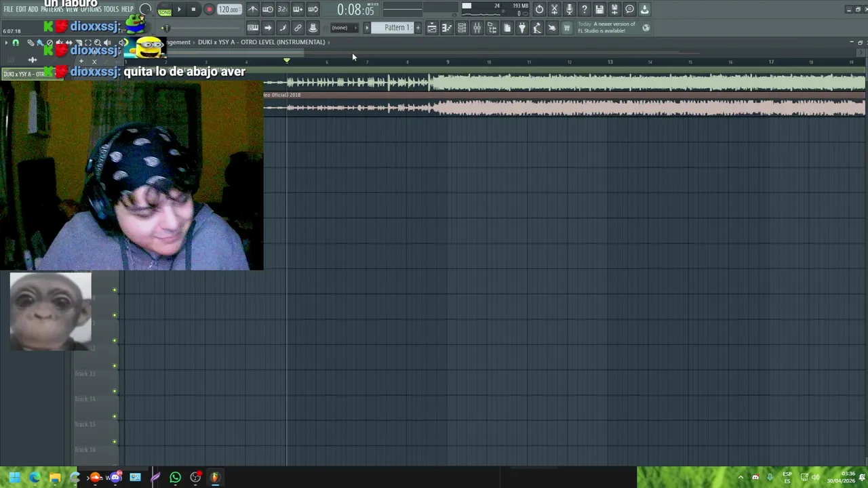Toggle the SONG/pattern mode button
The image size is (868, 488).
(x=164, y=10)
